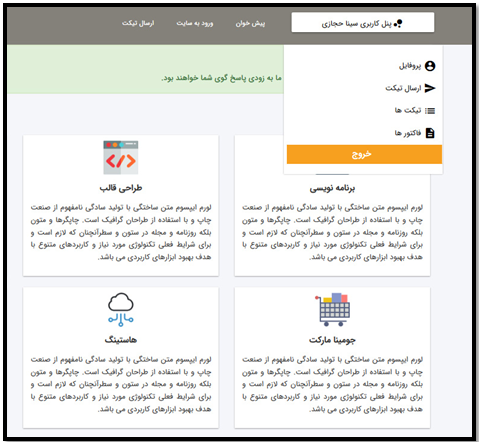
Task: Open the طراحی قالب card title
Action: pos(121,188)
